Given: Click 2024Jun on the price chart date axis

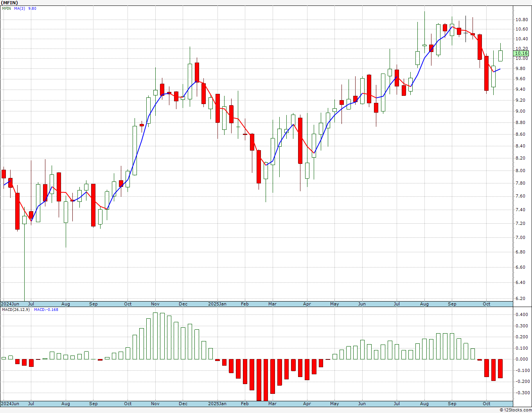Looking at the screenshot, I should click(x=10, y=304).
